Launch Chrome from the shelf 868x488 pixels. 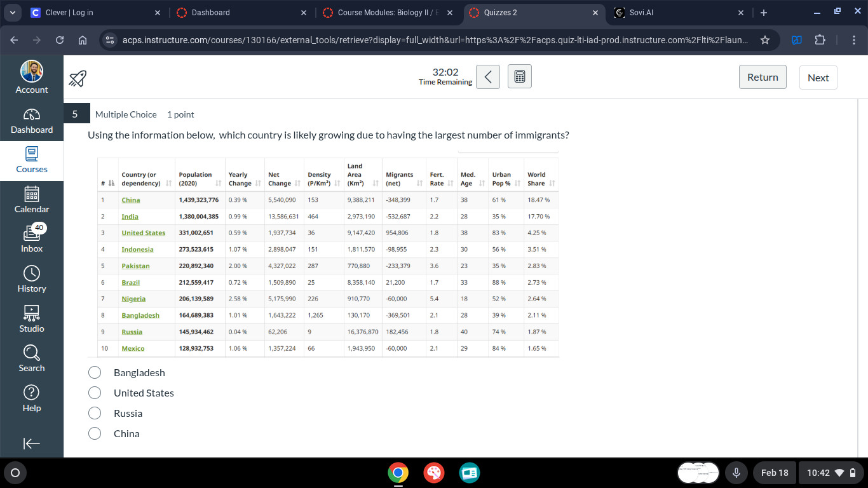coord(398,473)
